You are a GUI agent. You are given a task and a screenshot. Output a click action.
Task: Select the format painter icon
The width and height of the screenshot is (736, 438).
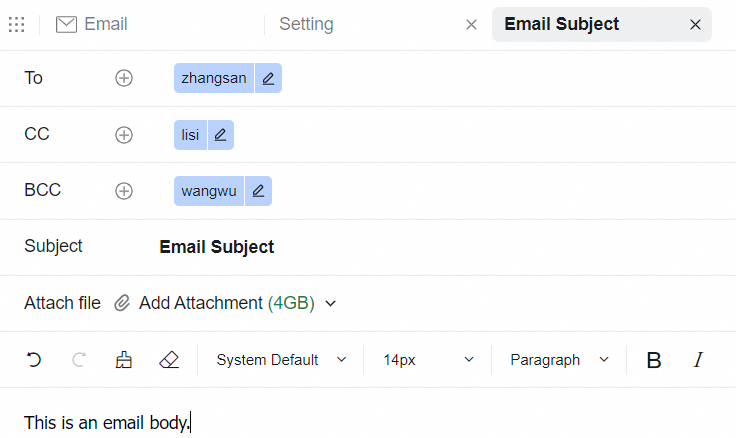coord(124,360)
